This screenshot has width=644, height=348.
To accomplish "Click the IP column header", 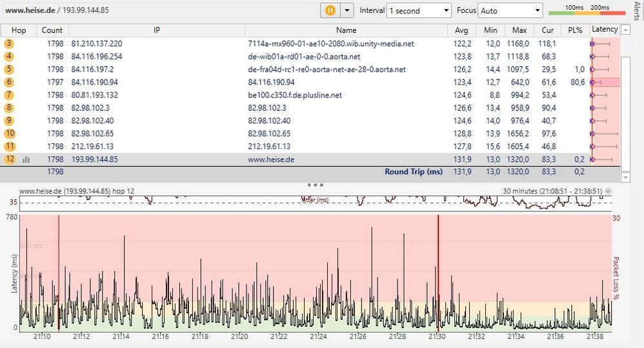I will coord(156,30).
